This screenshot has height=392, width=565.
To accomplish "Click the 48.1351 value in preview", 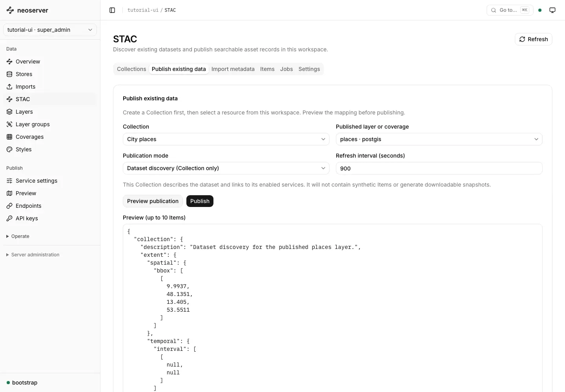I will coord(179,294).
